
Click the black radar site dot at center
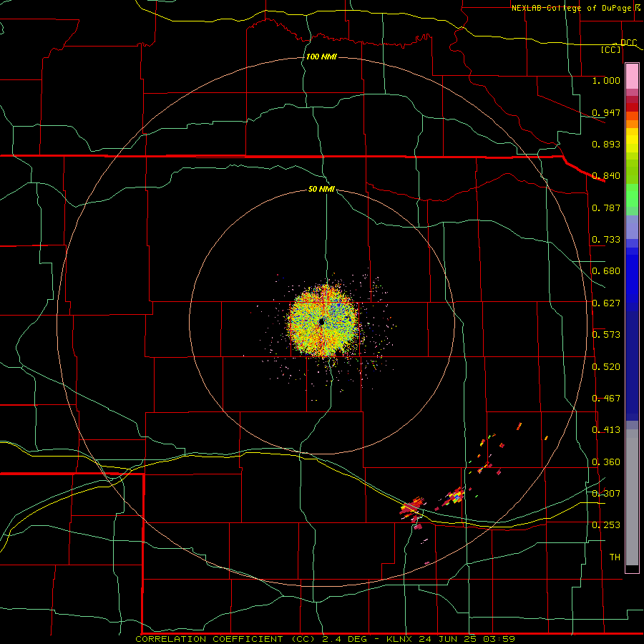(x=321, y=322)
